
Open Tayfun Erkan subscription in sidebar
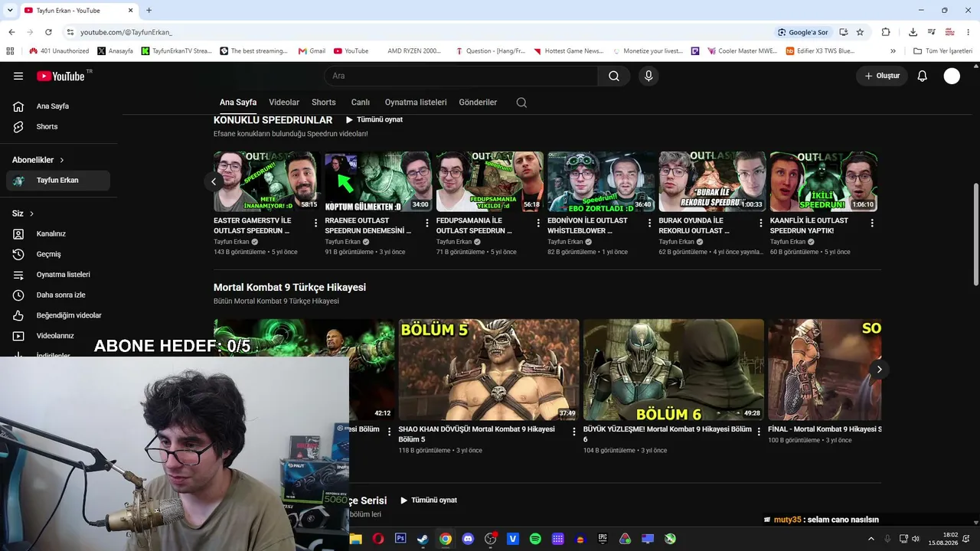point(58,181)
